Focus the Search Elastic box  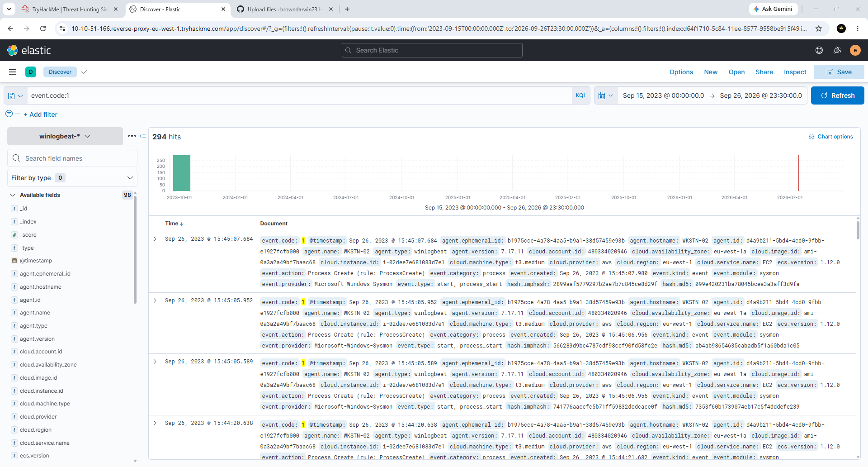click(x=432, y=50)
